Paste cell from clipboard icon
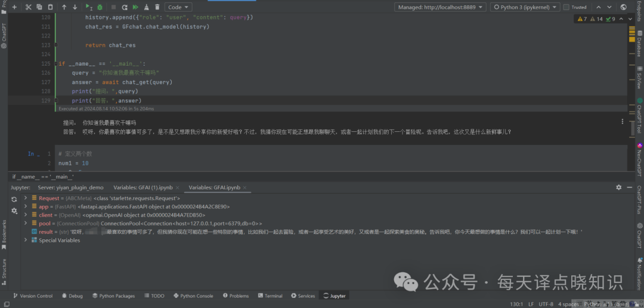 (51, 7)
